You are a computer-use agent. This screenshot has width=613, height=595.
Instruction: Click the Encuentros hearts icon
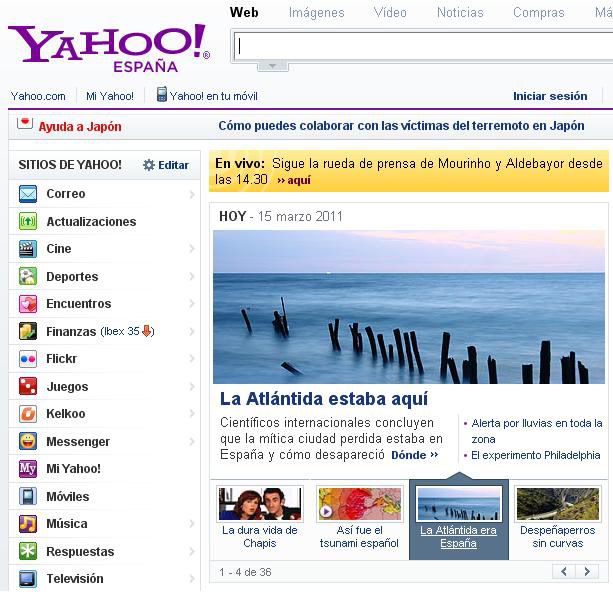[28, 304]
